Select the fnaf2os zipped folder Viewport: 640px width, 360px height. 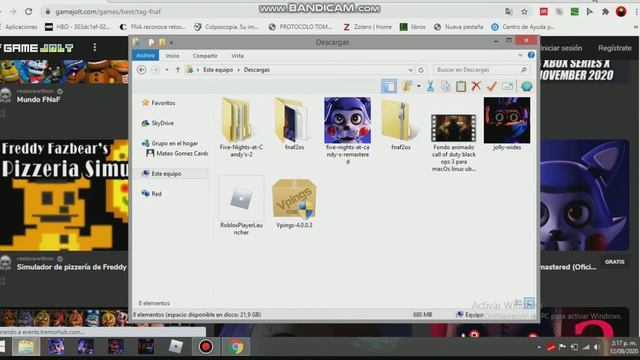(400, 124)
